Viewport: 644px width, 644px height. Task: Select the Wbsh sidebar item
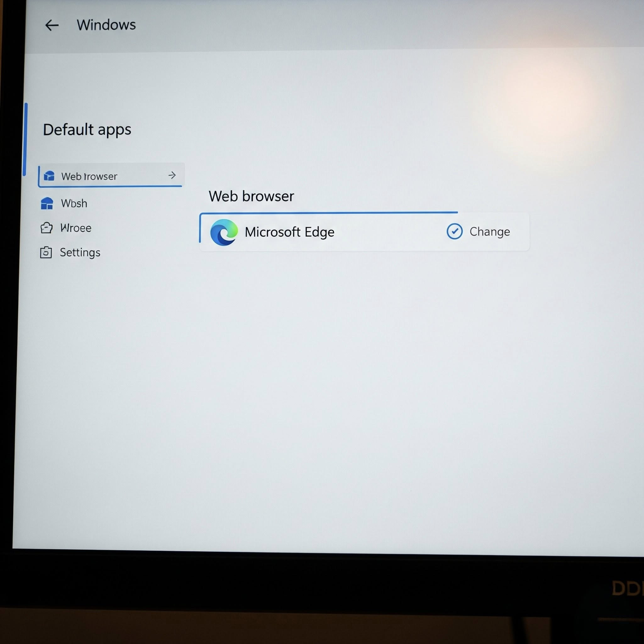(64, 203)
